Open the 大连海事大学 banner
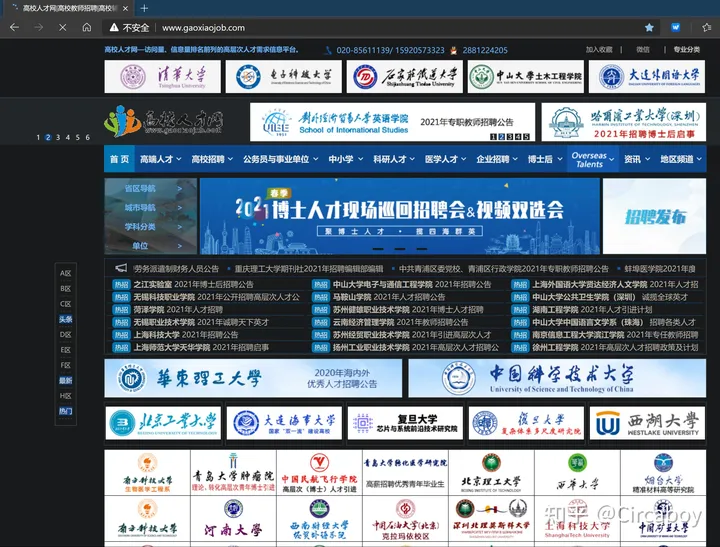This screenshot has width=720, height=547. click(x=284, y=423)
